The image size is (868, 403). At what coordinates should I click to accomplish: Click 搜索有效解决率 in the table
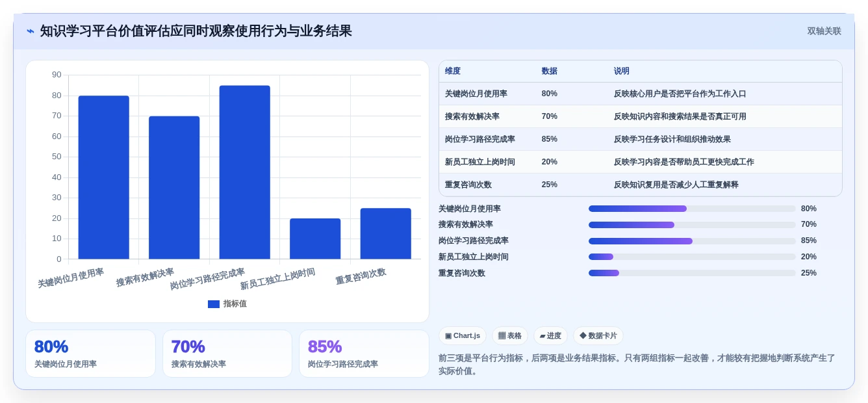tap(472, 116)
